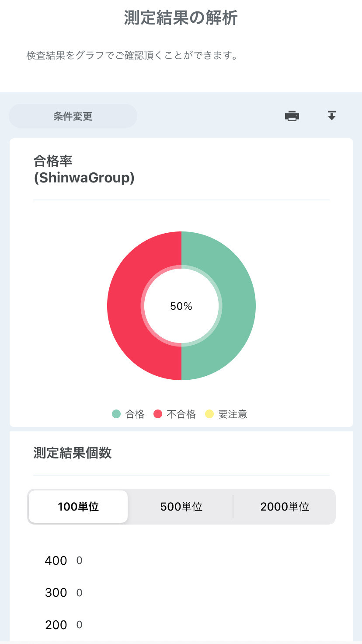
Task: Toggle the 不合格 legend label
Action: coord(181,414)
